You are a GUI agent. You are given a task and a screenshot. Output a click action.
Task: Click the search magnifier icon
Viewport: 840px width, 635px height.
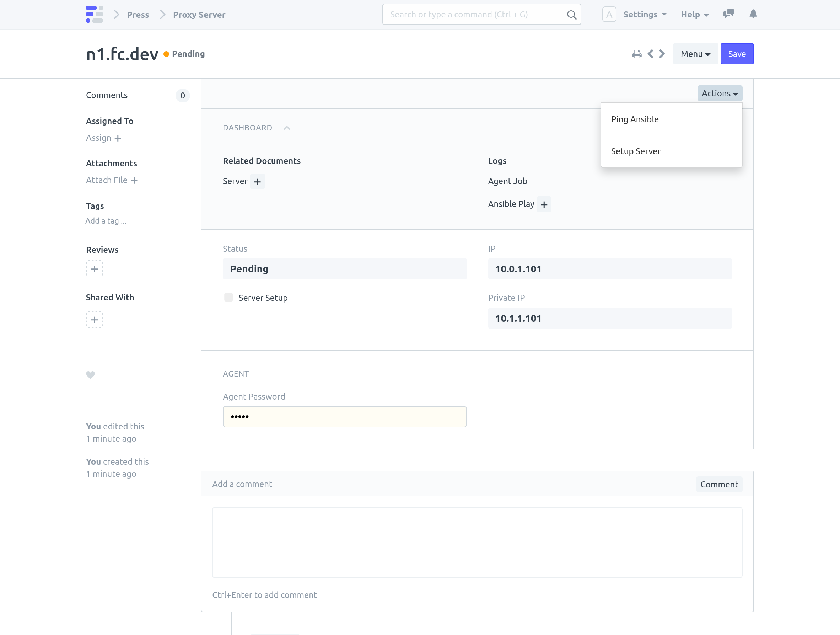click(571, 15)
